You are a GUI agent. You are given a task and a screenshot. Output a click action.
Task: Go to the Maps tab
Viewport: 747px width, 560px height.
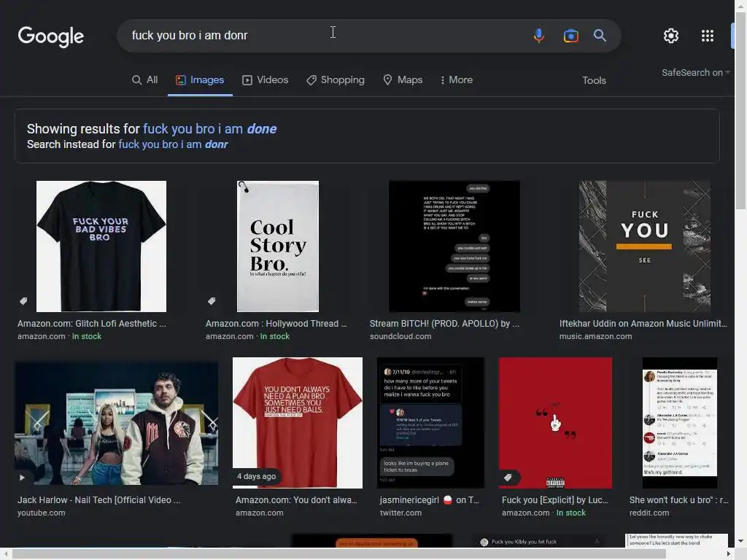tap(403, 80)
